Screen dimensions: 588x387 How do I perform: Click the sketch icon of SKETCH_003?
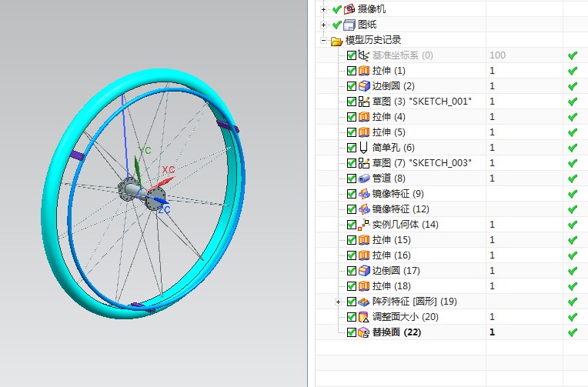coord(364,163)
